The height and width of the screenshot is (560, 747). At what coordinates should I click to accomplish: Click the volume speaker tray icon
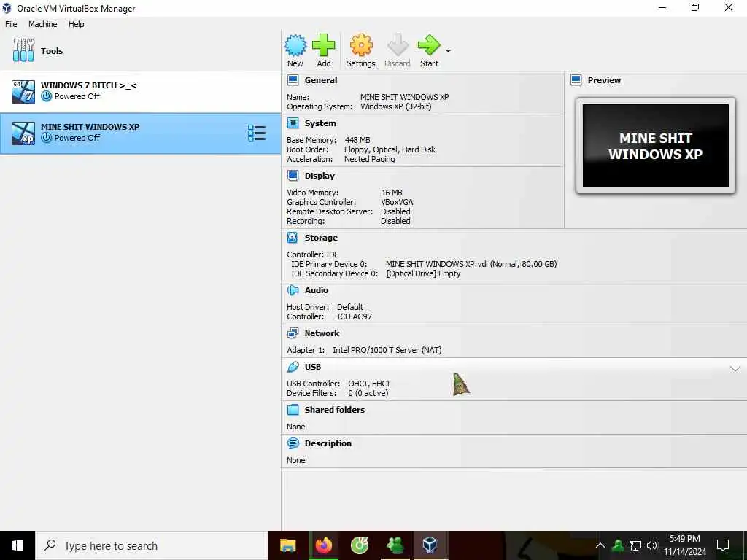(651, 545)
